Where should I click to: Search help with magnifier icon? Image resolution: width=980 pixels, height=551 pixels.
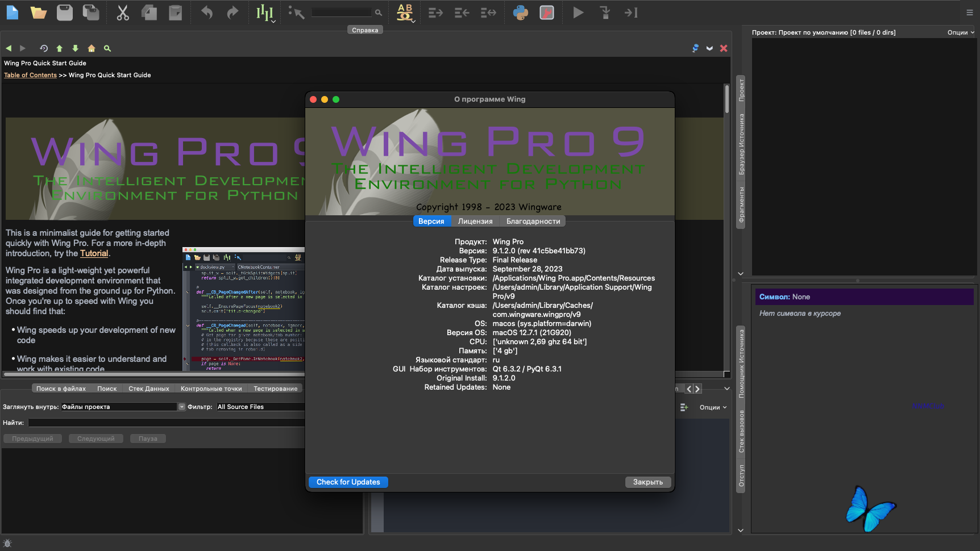click(107, 48)
